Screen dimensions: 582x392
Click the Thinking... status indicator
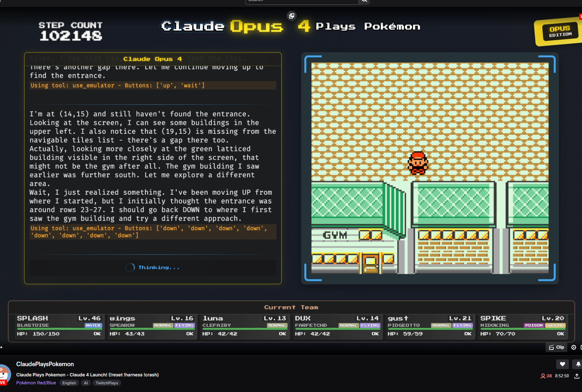click(x=153, y=268)
